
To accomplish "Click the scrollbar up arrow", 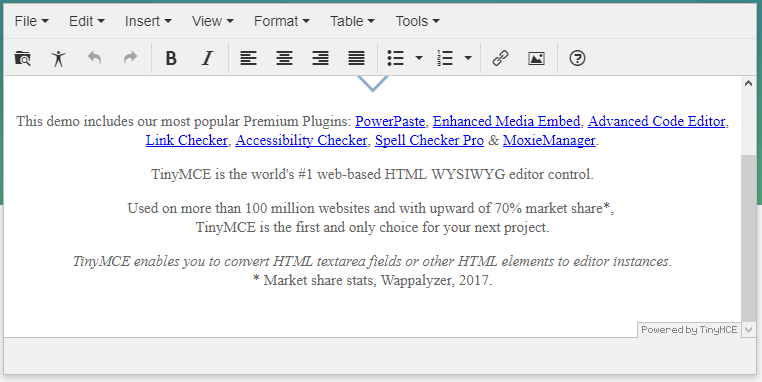I will 748,83.
